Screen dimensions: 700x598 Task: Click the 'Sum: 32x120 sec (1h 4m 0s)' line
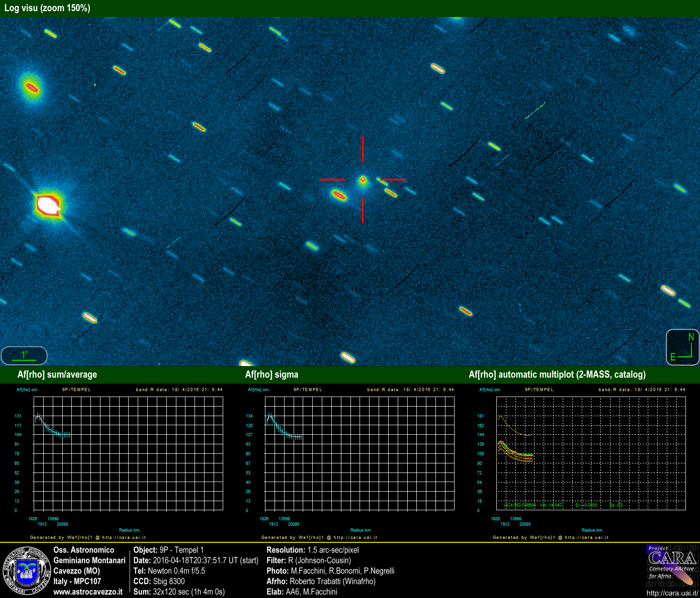pos(179,592)
